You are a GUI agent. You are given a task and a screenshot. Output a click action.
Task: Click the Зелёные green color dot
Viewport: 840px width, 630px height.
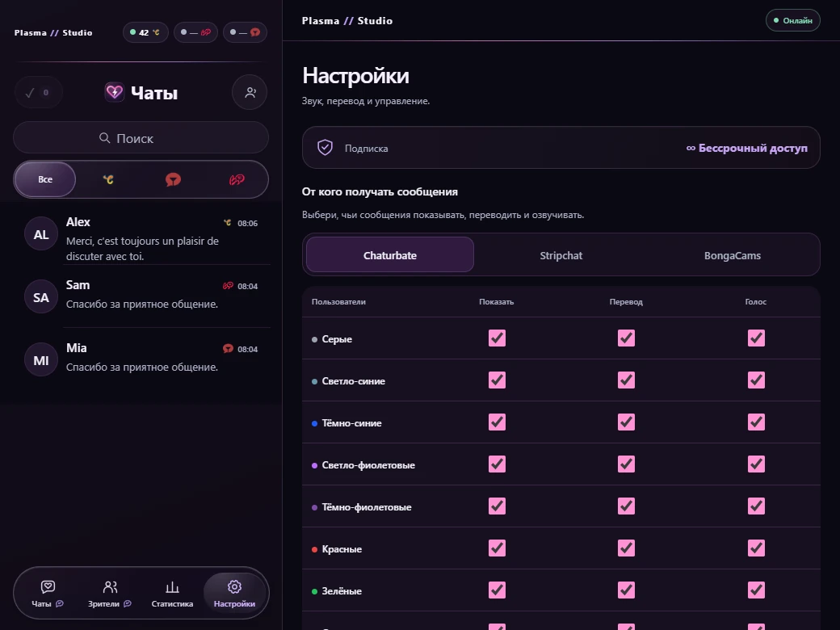314,591
